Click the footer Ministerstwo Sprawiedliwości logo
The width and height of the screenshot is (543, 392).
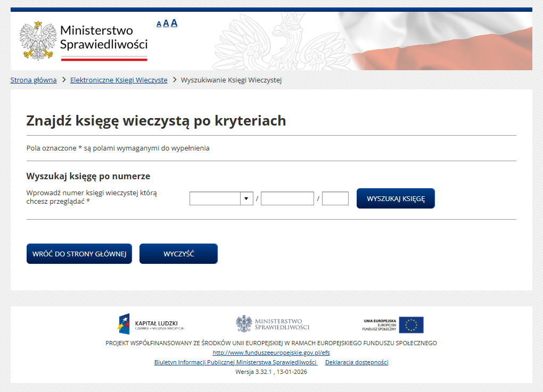pyautogui.click(x=273, y=324)
